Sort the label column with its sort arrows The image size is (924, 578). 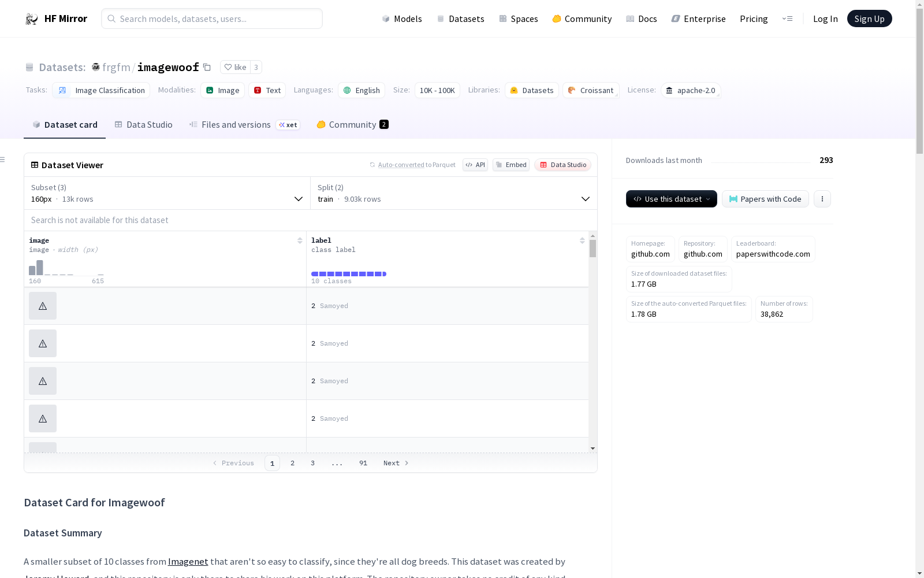pyautogui.click(x=582, y=240)
